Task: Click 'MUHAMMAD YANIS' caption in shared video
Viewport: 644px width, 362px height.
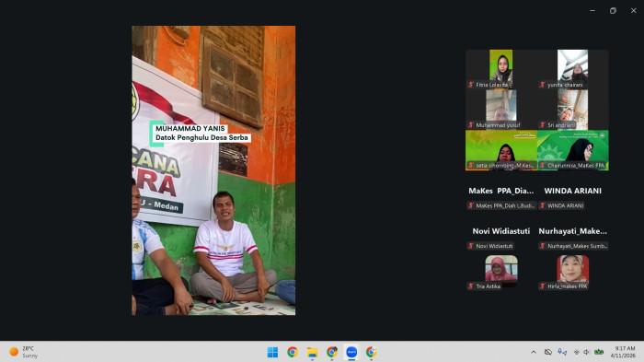Action: [x=190, y=128]
